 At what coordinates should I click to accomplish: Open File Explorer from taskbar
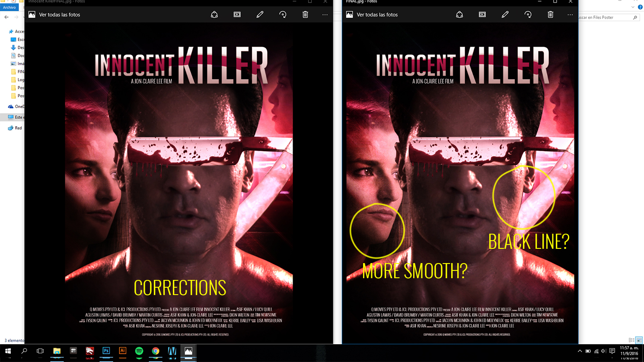(x=57, y=351)
